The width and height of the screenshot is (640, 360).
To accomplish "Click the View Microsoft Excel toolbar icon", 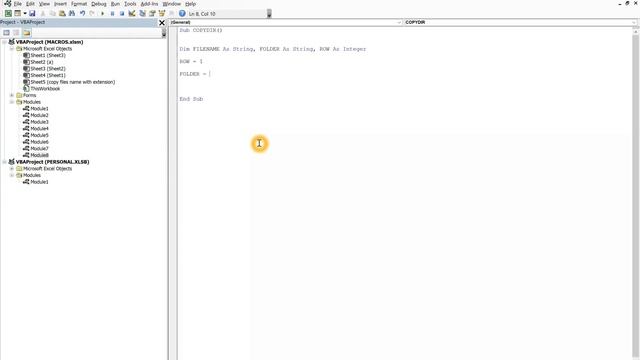I will point(8,13).
